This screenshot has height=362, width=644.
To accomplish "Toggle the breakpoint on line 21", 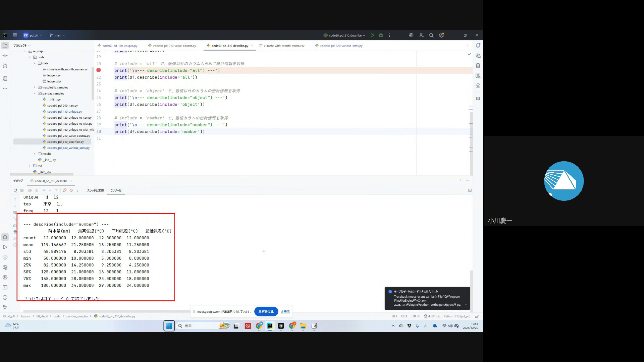I will point(99,70).
